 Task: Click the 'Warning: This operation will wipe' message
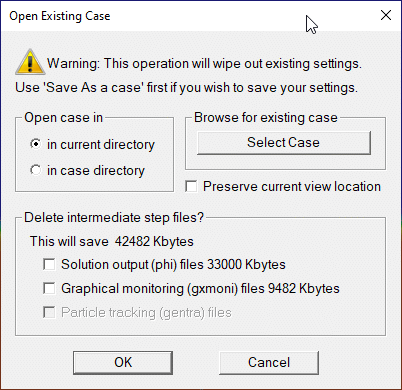204,63
